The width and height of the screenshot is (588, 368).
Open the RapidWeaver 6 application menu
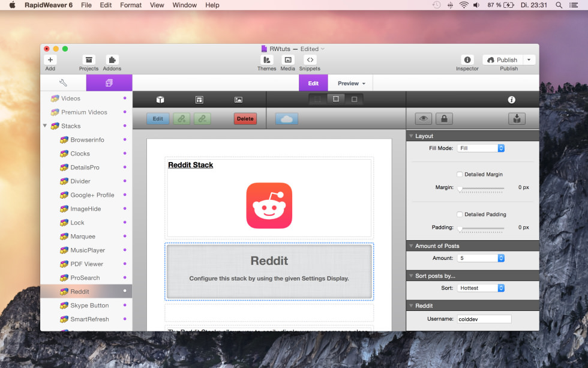(x=49, y=5)
